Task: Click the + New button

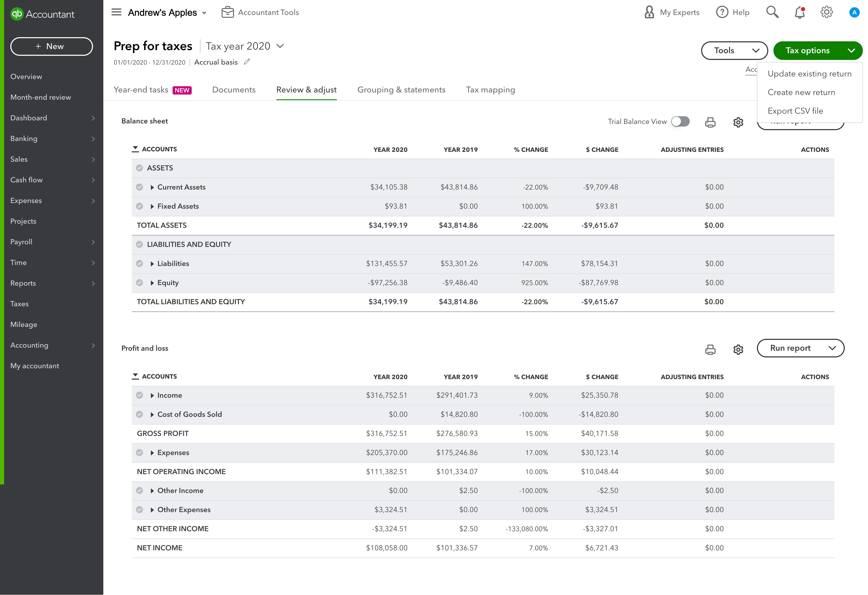Action: (x=52, y=46)
